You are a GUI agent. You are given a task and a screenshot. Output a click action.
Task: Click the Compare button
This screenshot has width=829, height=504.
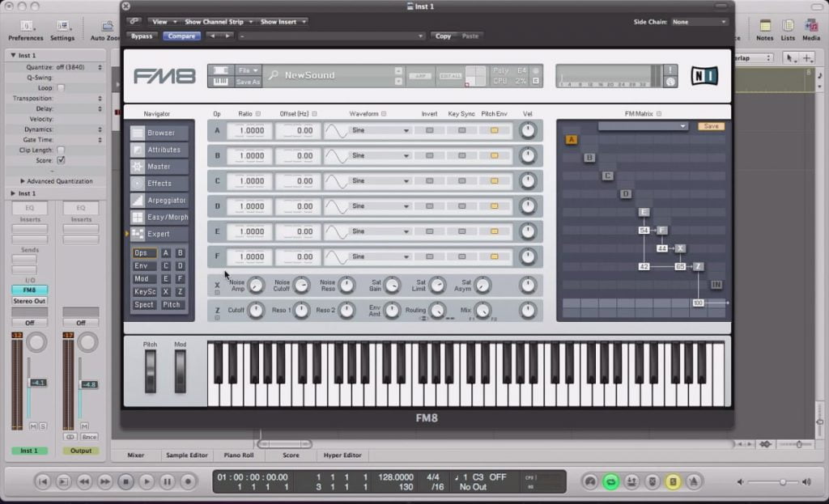tap(181, 36)
